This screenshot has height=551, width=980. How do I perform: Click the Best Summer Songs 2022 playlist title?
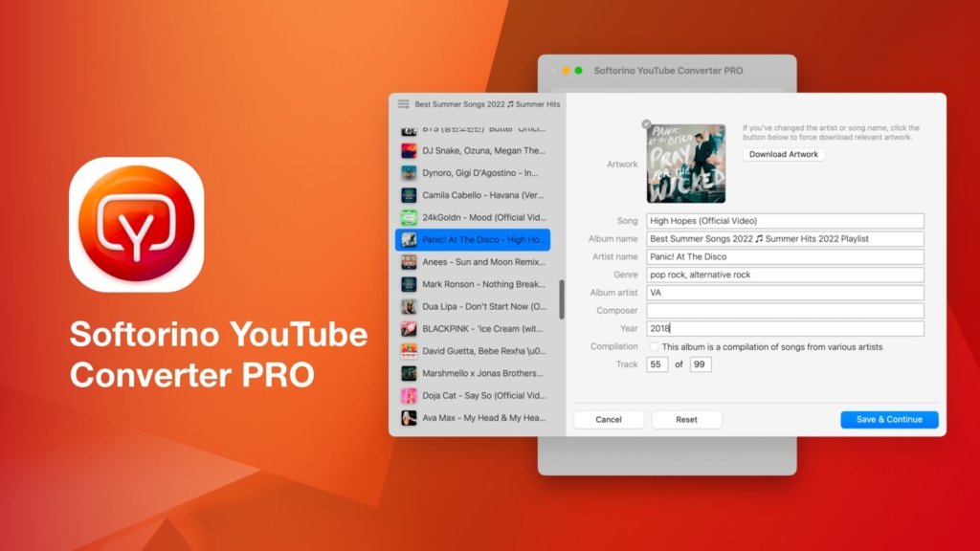(487, 104)
